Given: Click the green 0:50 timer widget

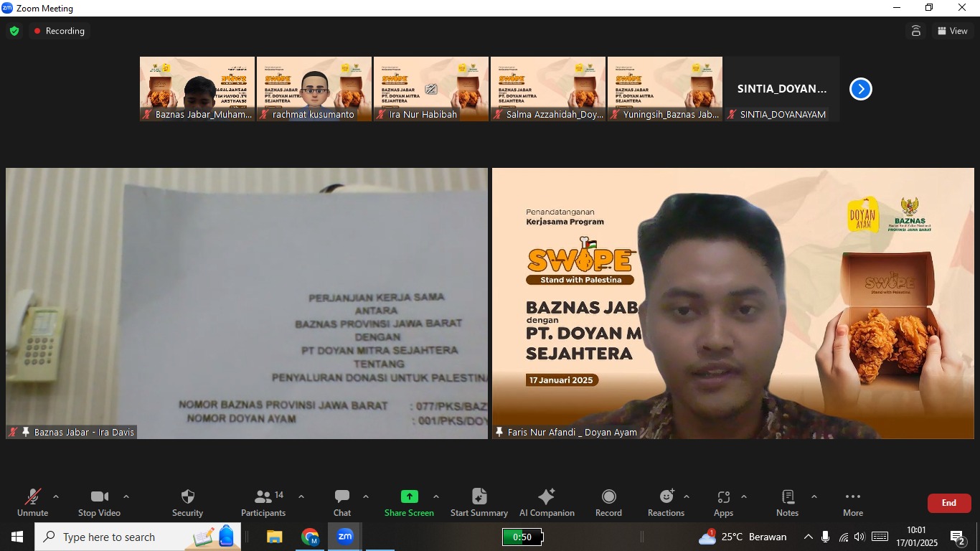Looking at the screenshot, I should tap(522, 537).
